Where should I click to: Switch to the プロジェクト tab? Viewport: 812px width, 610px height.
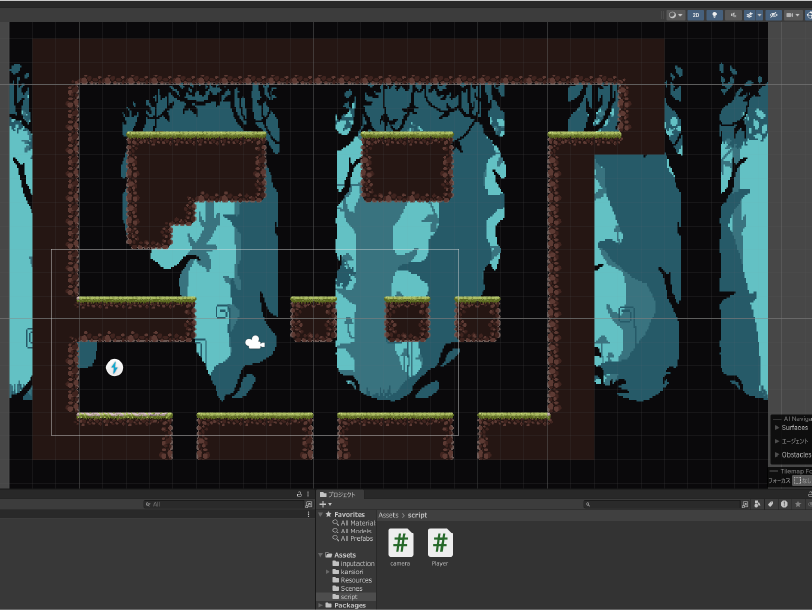[x=341, y=494]
